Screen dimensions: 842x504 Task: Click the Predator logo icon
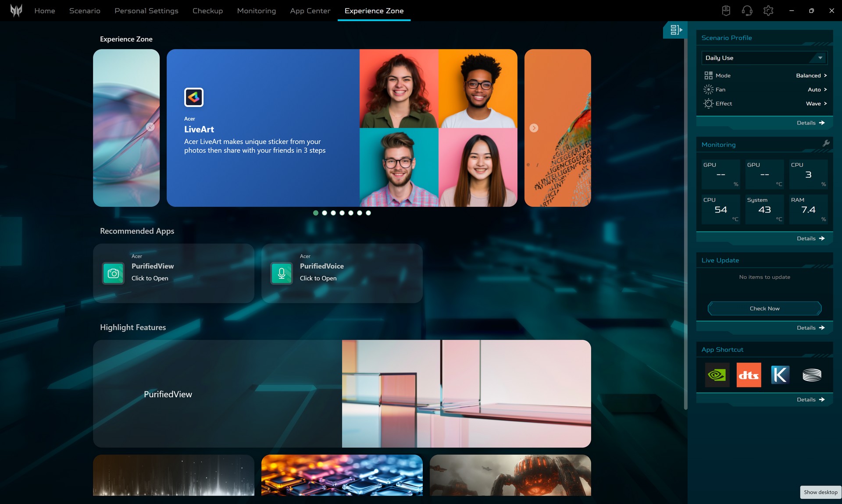[16, 11]
